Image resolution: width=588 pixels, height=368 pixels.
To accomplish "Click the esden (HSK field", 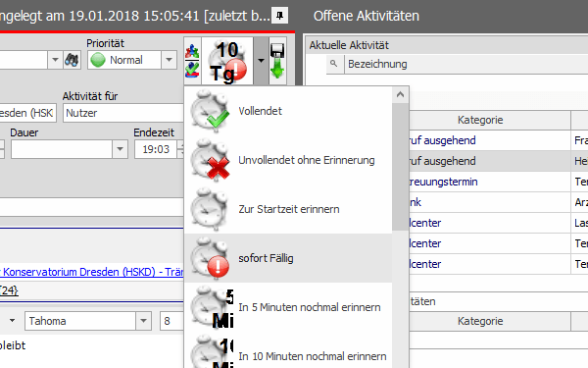I will click(x=27, y=113).
